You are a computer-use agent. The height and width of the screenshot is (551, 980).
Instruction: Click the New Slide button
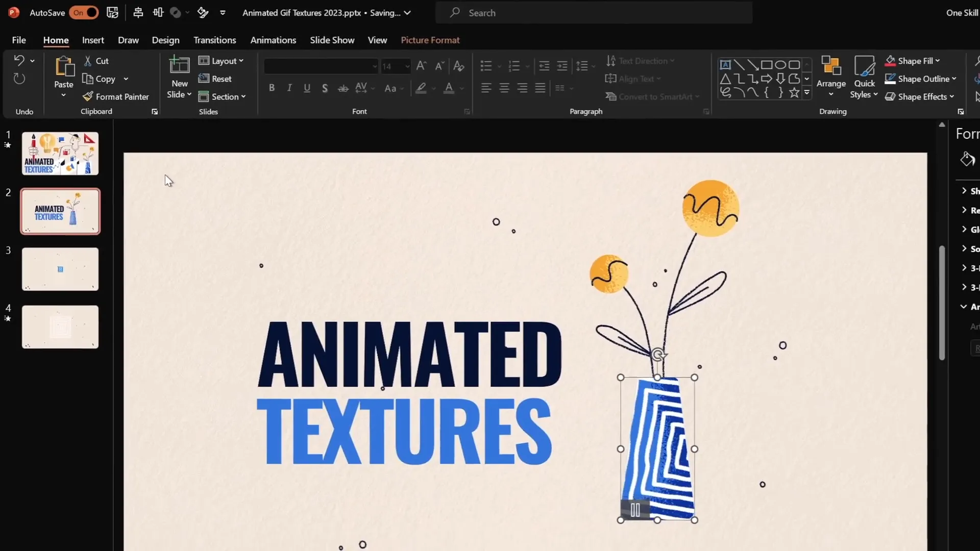179,77
